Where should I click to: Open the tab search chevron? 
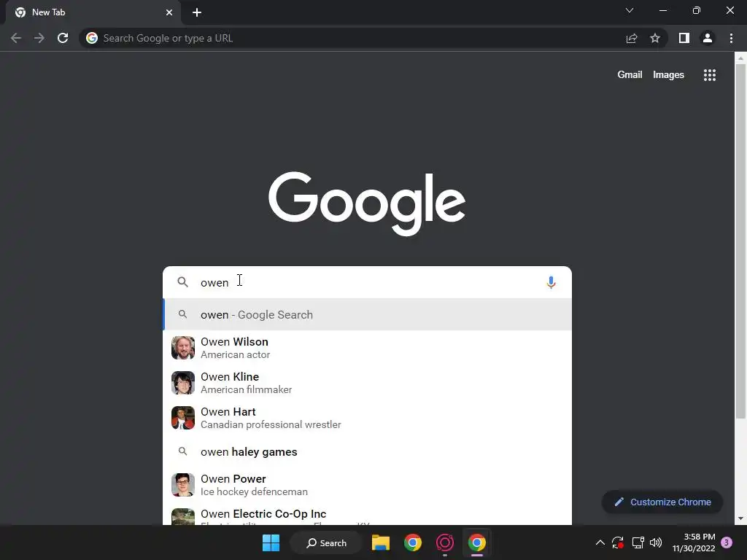coord(630,10)
